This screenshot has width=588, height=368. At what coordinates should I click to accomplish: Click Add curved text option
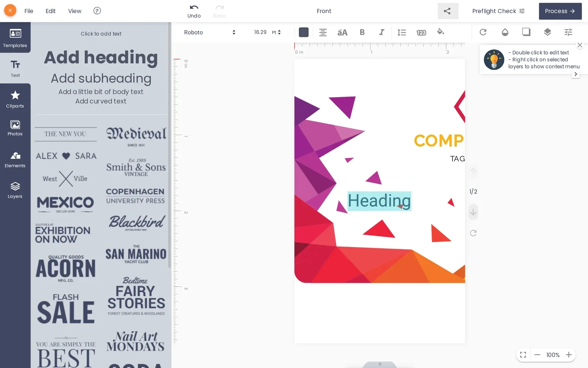click(101, 101)
